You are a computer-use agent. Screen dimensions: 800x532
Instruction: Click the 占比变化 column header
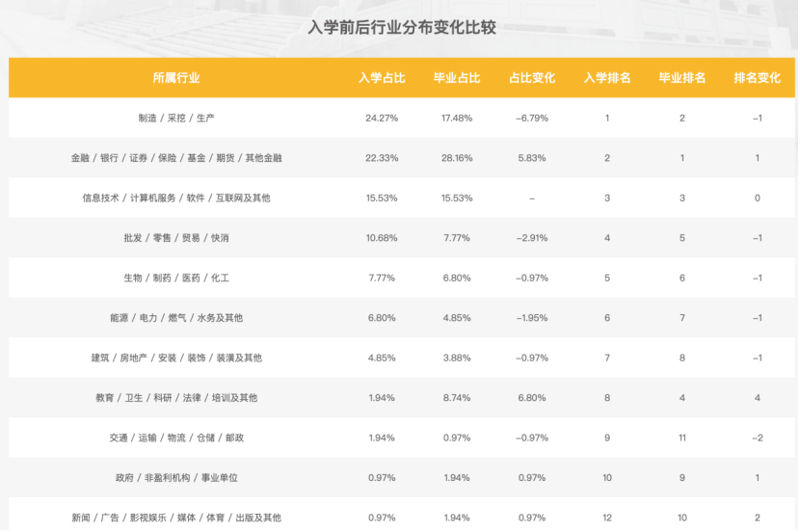[x=532, y=78]
